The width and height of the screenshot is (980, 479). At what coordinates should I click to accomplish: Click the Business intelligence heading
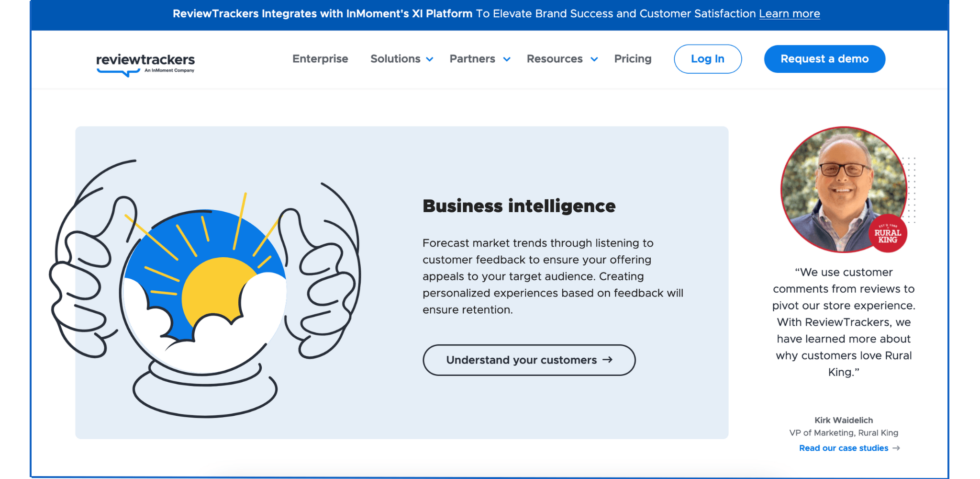[519, 206]
